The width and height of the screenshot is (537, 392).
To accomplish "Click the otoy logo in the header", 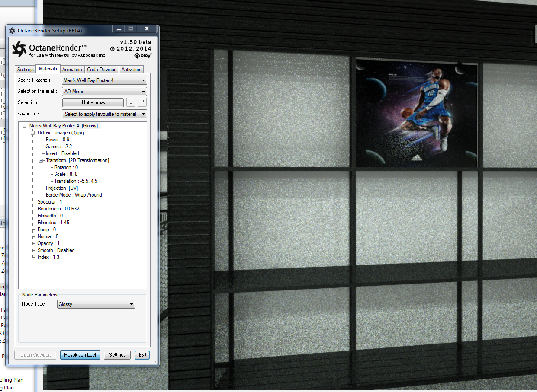I will [143, 55].
